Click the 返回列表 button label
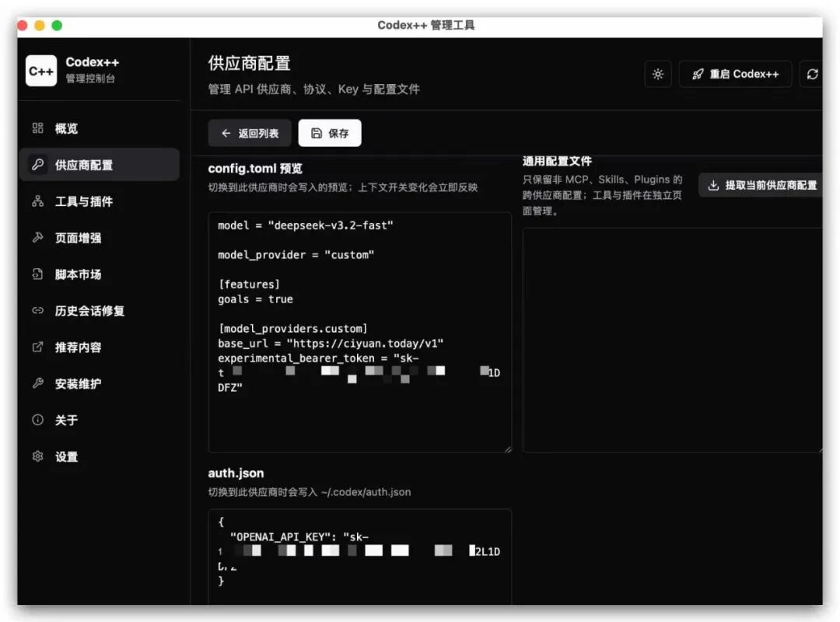Image resolution: width=840 pixels, height=622 pixels. pyautogui.click(x=258, y=133)
